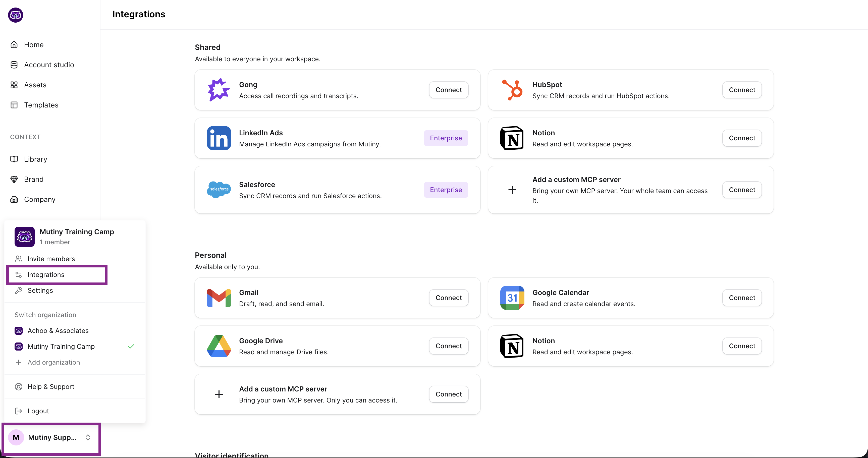Switch to Achoo & Associates organization
Image resolution: width=868 pixels, height=458 pixels.
click(75, 331)
